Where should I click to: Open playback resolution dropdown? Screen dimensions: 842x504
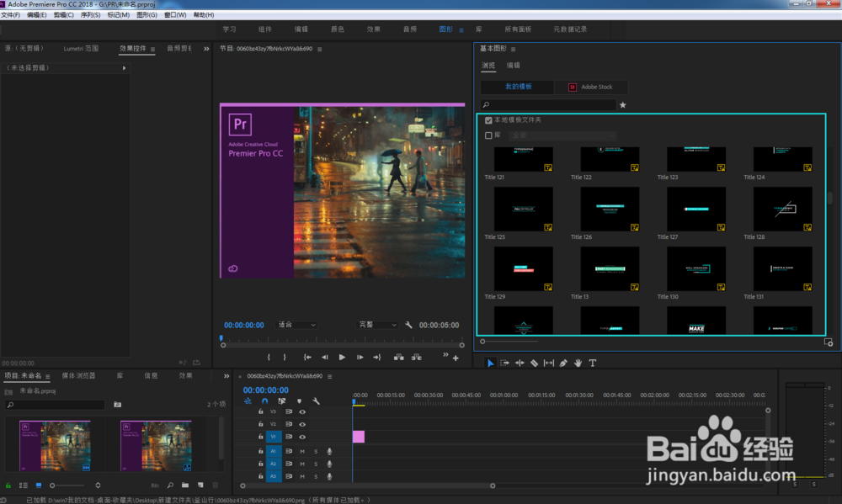[x=378, y=325]
